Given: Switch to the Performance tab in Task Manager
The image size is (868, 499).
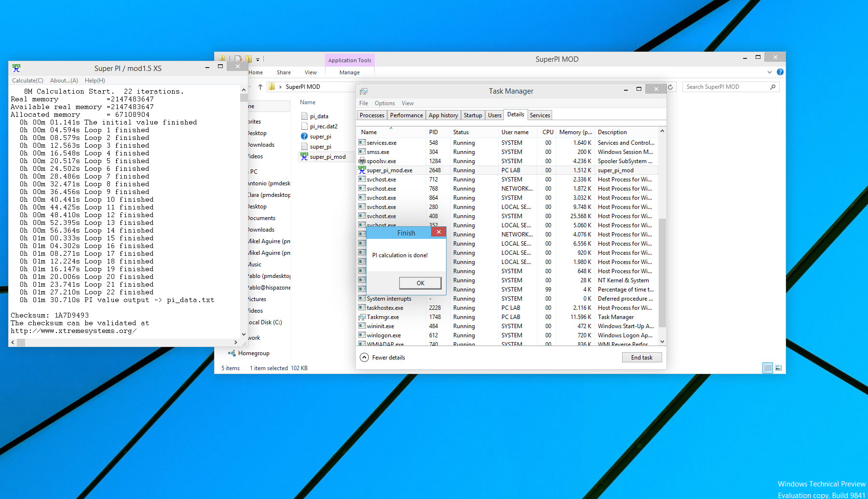Looking at the screenshot, I should tap(406, 115).
